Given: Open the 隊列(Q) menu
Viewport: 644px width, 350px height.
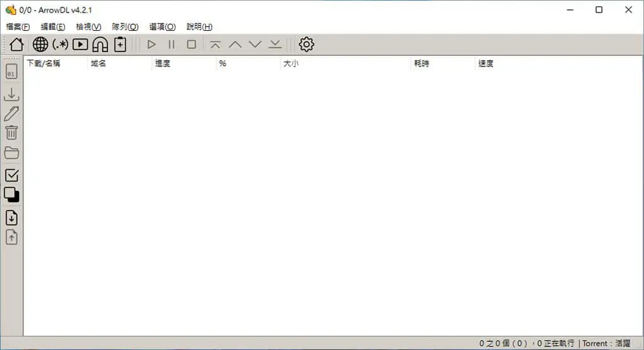Looking at the screenshot, I should [x=125, y=26].
